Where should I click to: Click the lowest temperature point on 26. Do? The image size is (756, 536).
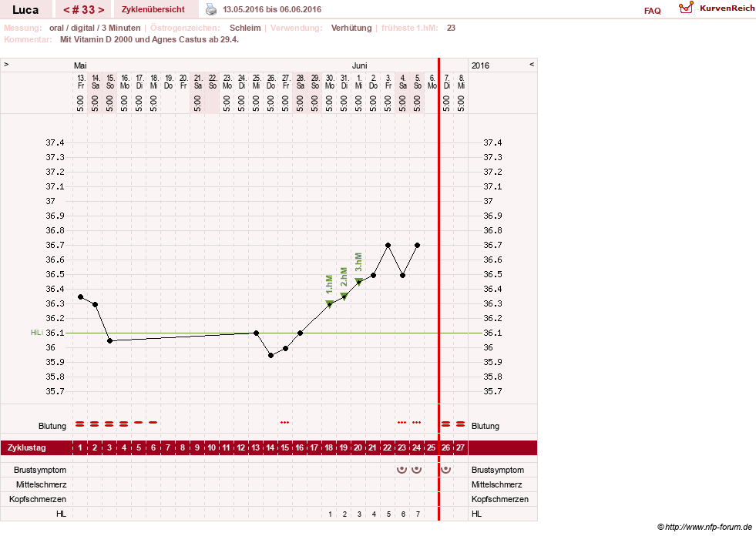pyautogui.click(x=271, y=355)
